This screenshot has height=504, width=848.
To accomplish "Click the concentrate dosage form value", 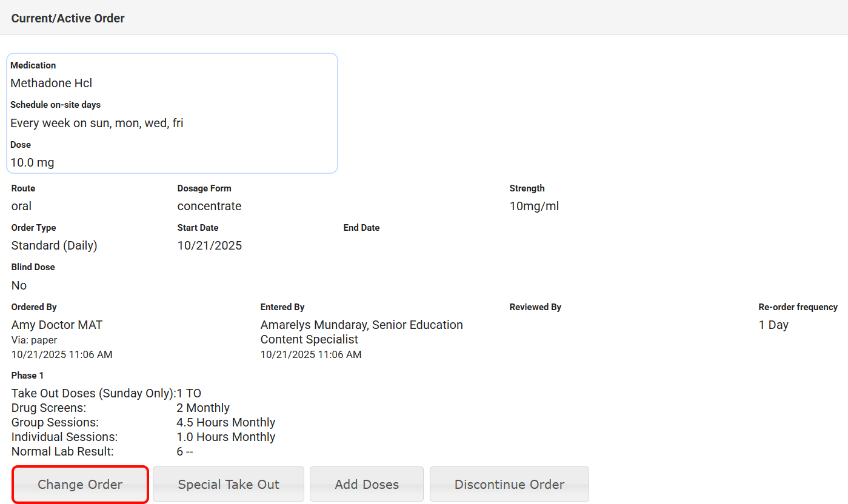I will click(x=209, y=206).
